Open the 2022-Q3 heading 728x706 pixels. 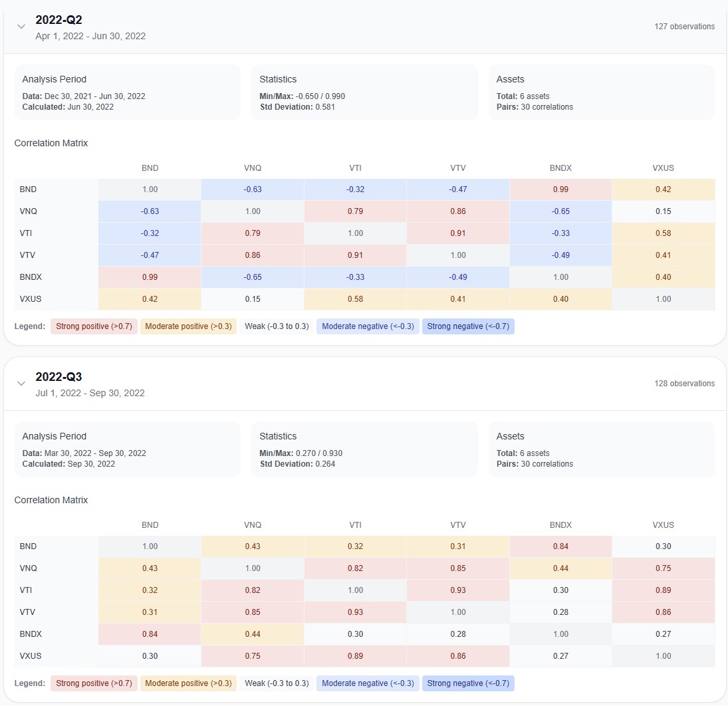59,377
